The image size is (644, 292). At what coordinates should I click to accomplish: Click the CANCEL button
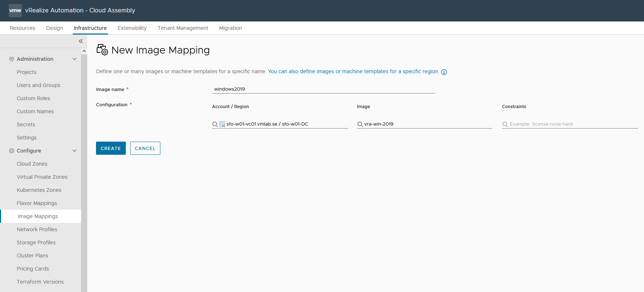tap(145, 148)
